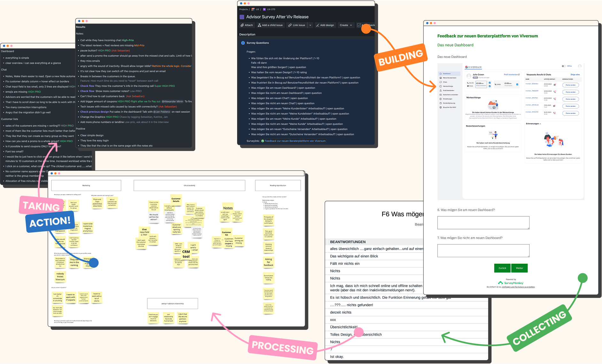Click the checkmark icon at Jira toolbar end
The width and height of the screenshot is (602, 364).
pyautogui.click(x=359, y=25)
